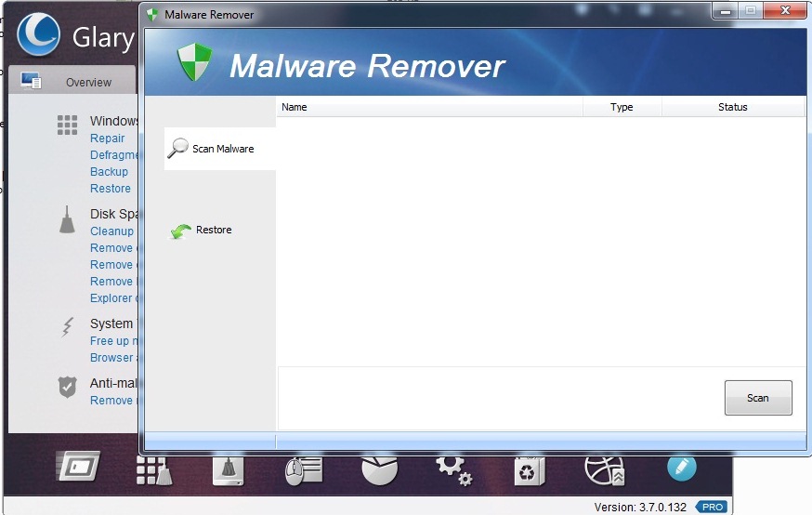The image size is (812, 515).
Task: Click the monitor icon on the Overview tab
Action: pos(31,81)
